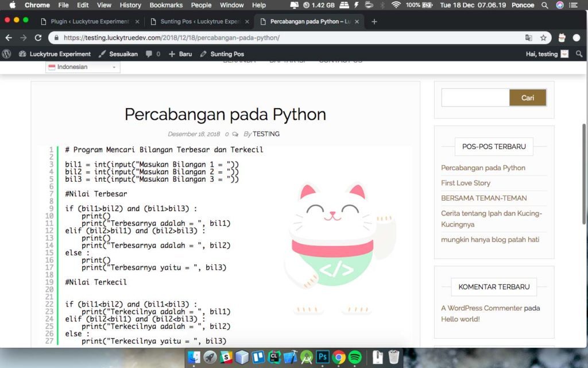Open the Chrome profile avatar
Screen dimensions: 588x368
point(577,37)
